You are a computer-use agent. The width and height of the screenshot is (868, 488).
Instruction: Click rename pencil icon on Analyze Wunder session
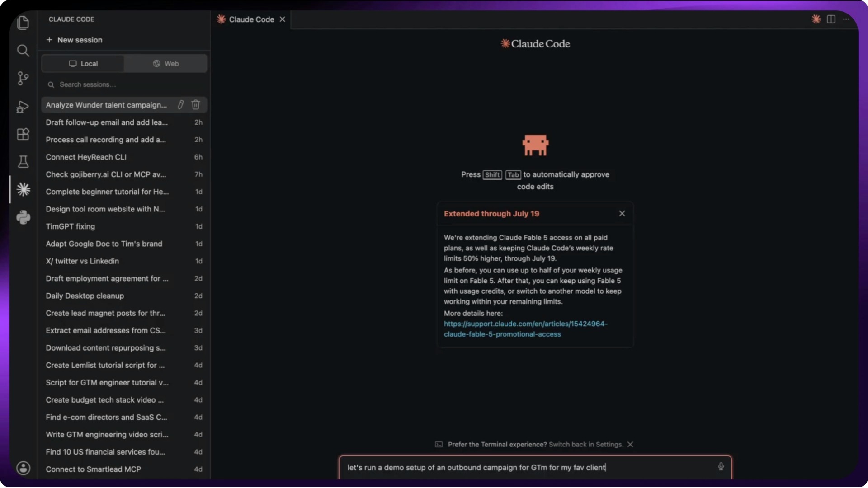click(x=181, y=105)
